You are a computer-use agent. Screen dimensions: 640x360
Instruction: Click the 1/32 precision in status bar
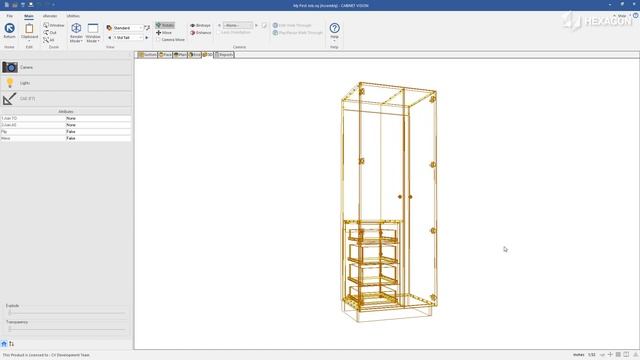tap(592, 355)
